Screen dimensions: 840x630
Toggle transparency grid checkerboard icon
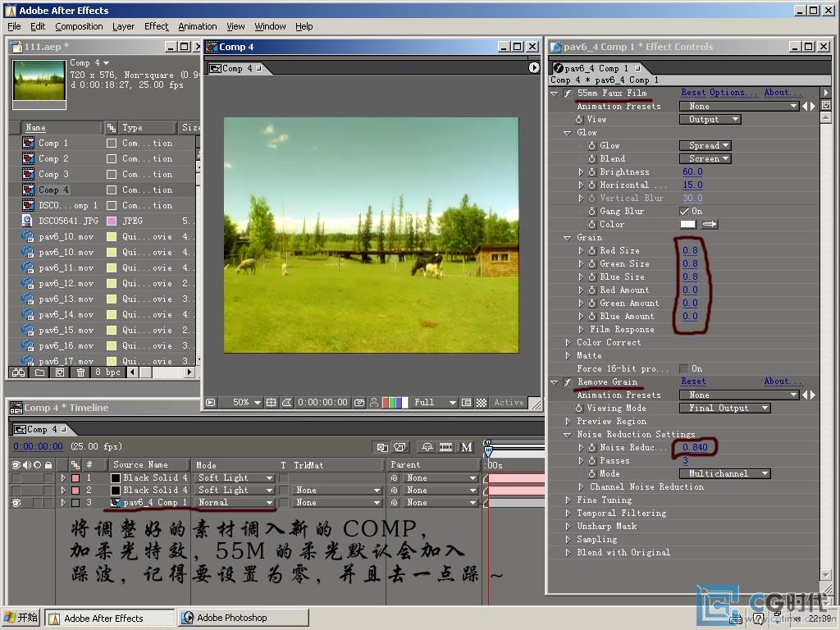click(482, 402)
